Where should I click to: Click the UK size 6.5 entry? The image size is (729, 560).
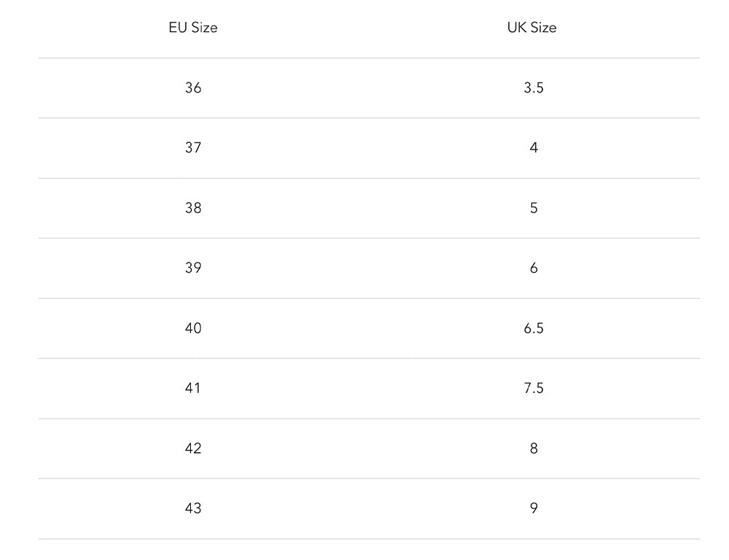[x=534, y=329]
